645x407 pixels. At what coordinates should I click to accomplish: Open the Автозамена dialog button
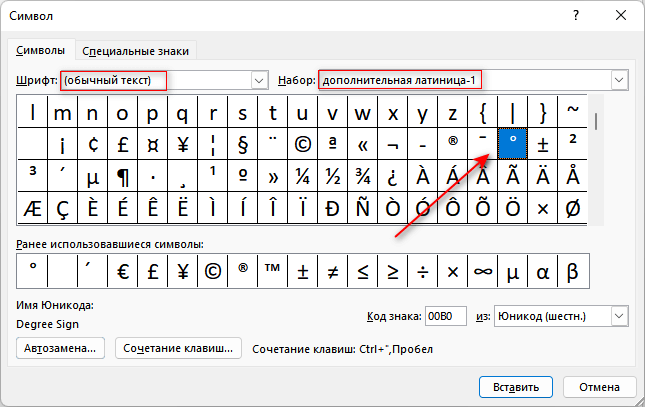(x=61, y=348)
